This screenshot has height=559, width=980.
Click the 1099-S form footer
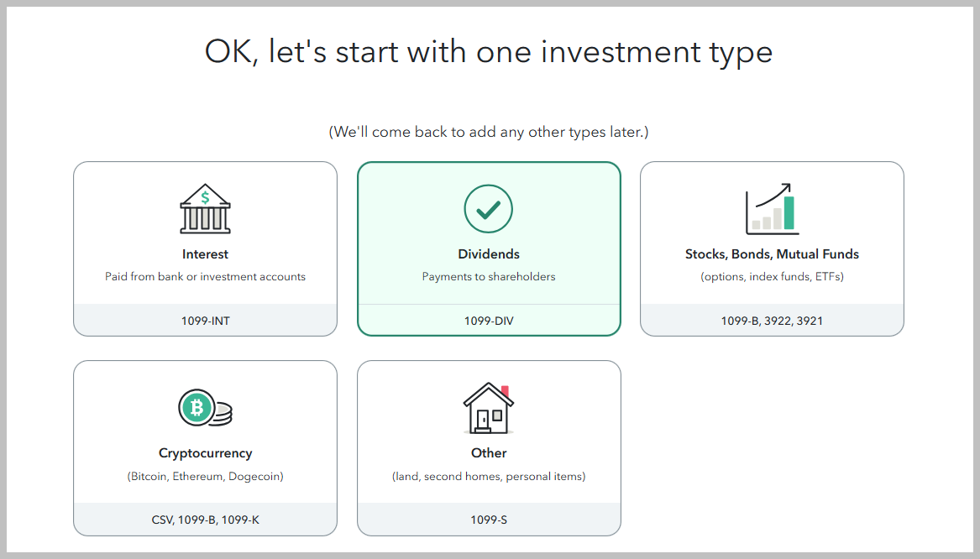pos(489,520)
